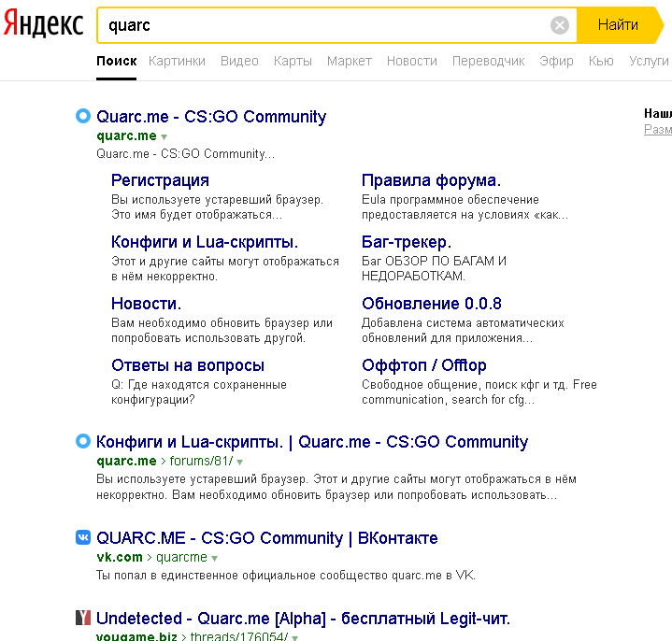
Task: Expand the arrow after forums/81/ url
Action: (x=240, y=463)
